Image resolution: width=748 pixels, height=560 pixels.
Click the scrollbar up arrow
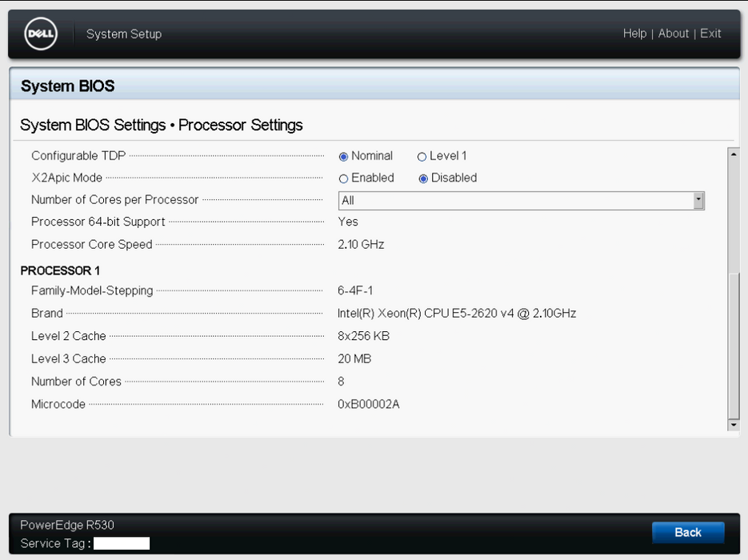pyautogui.click(x=734, y=154)
